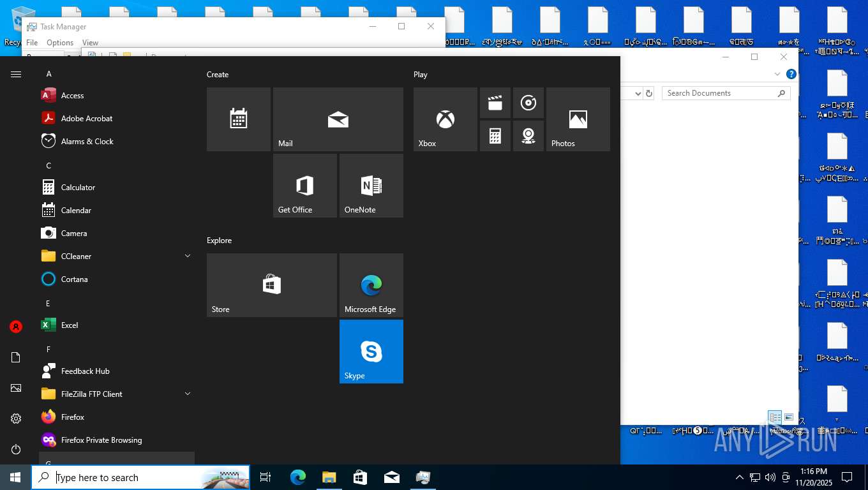
Task: Open Calendar in the app list
Action: click(117, 211)
